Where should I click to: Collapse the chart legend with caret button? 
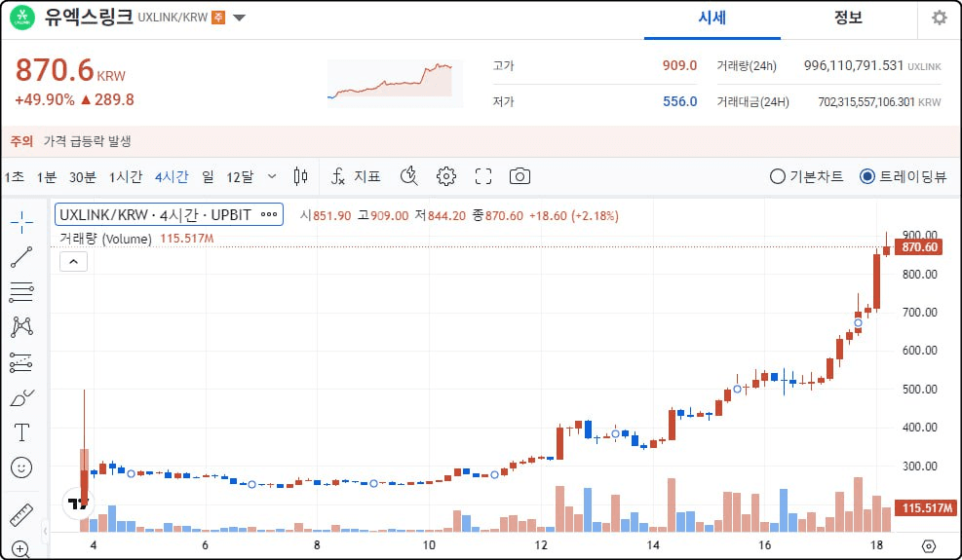pos(74,262)
